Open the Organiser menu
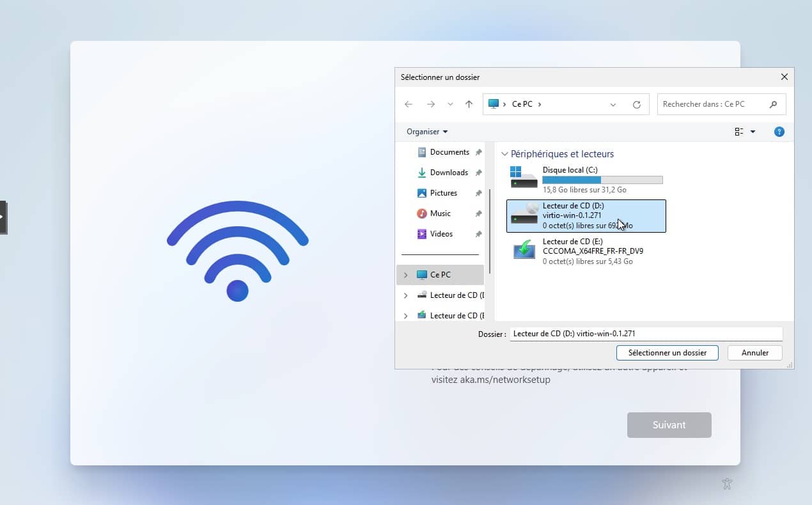This screenshot has width=812, height=505. (x=427, y=132)
